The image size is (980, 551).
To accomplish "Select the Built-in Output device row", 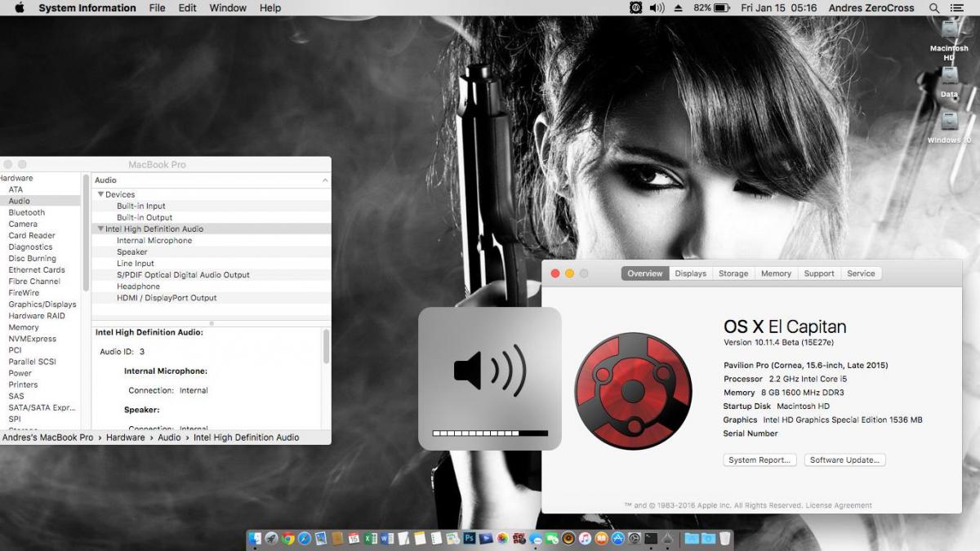I will click(212, 217).
